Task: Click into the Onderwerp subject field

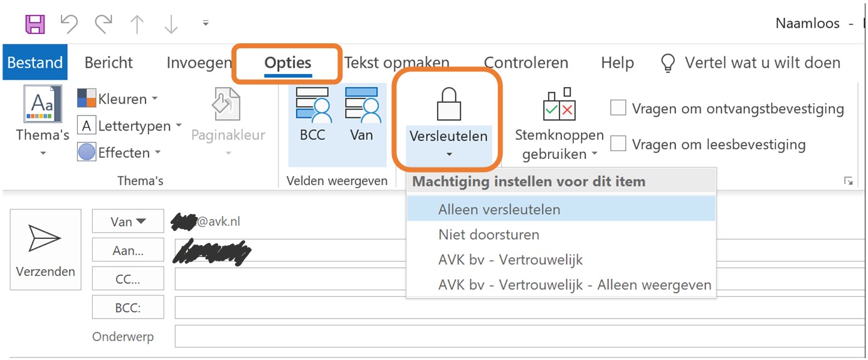Action: pos(519,336)
